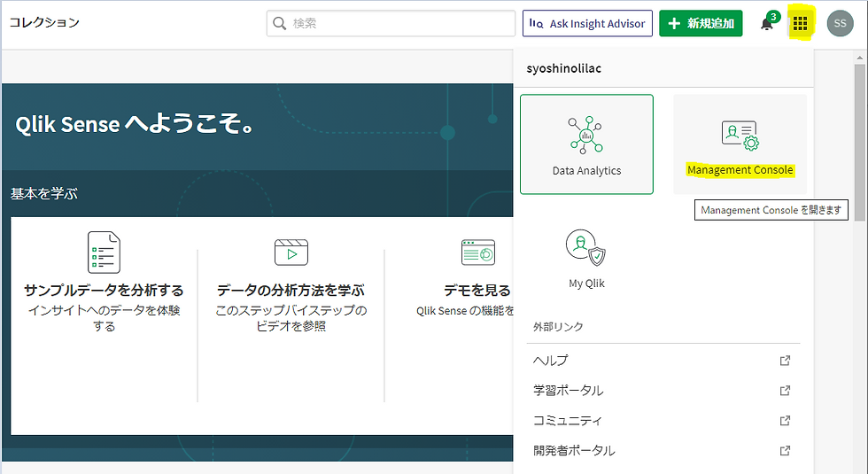
Task: Click the 外部リンク section label
Action: tap(558, 327)
